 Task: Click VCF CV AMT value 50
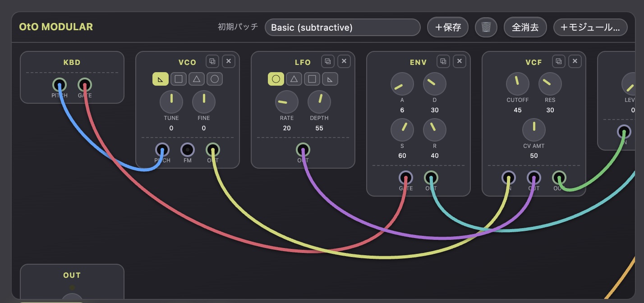point(534,156)
